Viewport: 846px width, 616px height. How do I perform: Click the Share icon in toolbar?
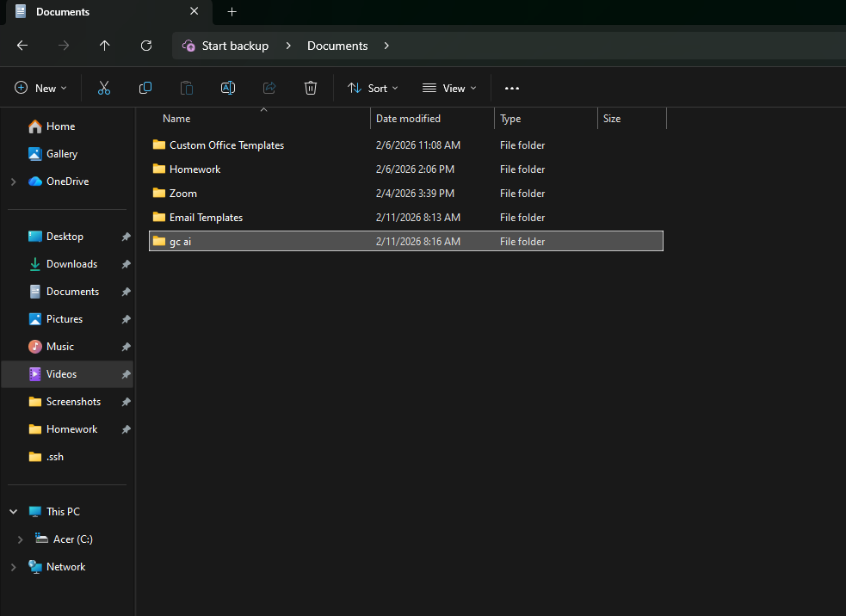pyautogui.click(x=269, y=88)
